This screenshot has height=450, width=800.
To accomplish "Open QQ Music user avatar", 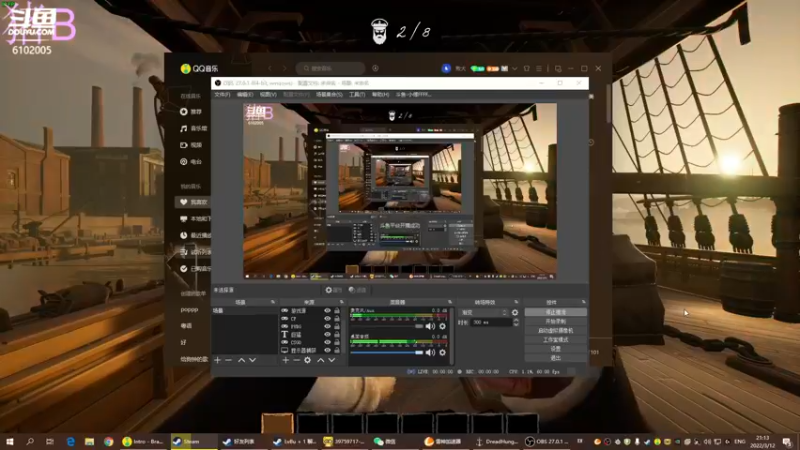I will [446, 68].
